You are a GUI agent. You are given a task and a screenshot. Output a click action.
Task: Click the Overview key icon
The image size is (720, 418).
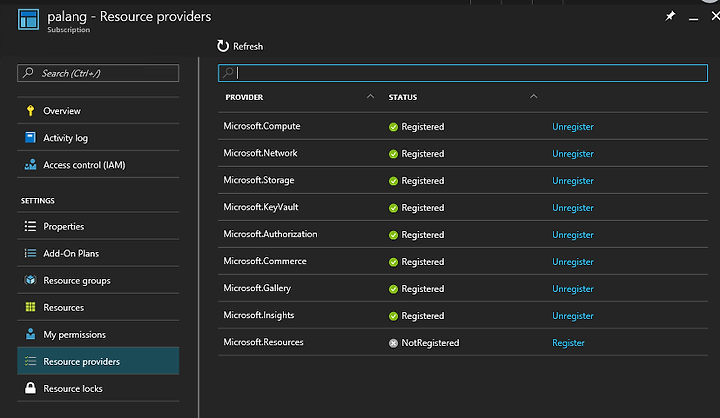pyautogui.click(x=30, y=111)
